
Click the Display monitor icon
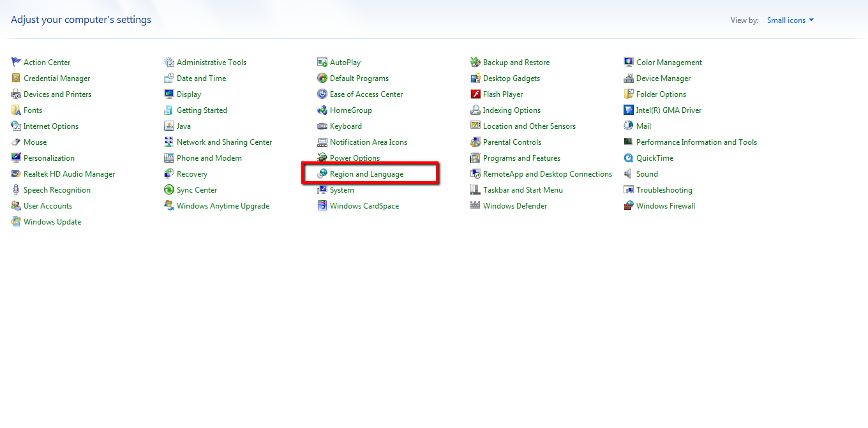click(x=169, y=94)
